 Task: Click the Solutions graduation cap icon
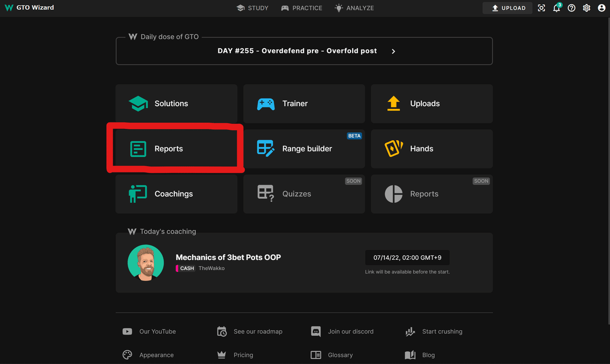(x=138, y=104)
